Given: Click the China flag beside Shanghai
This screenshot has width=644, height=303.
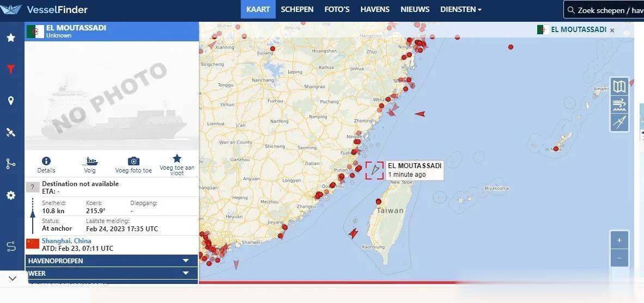Looking at the screenshot, I should click(33, 244).
